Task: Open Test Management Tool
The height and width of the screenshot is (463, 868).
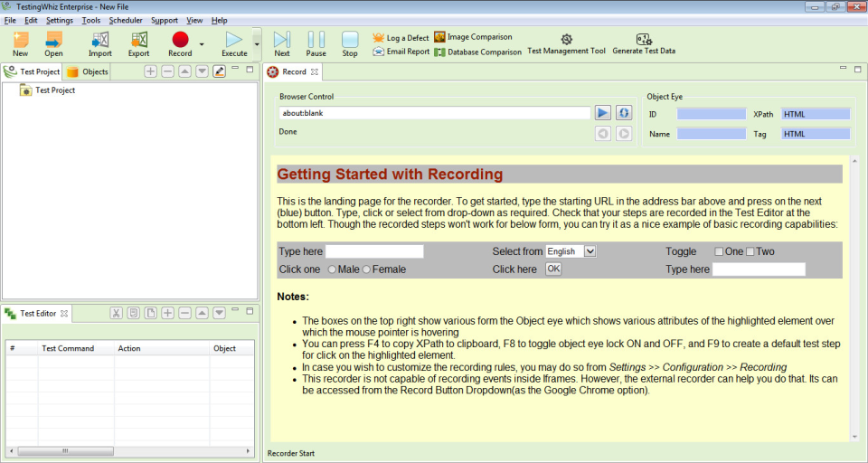Action: [566, 43]
